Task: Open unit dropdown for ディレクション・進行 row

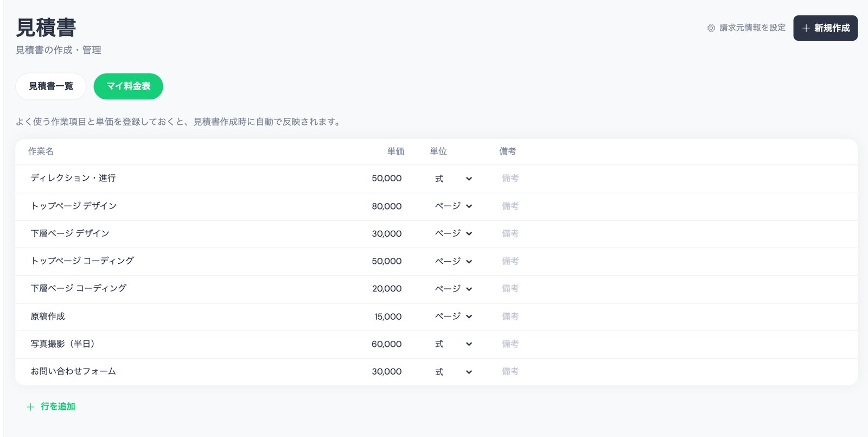Action: coord(454,179)
